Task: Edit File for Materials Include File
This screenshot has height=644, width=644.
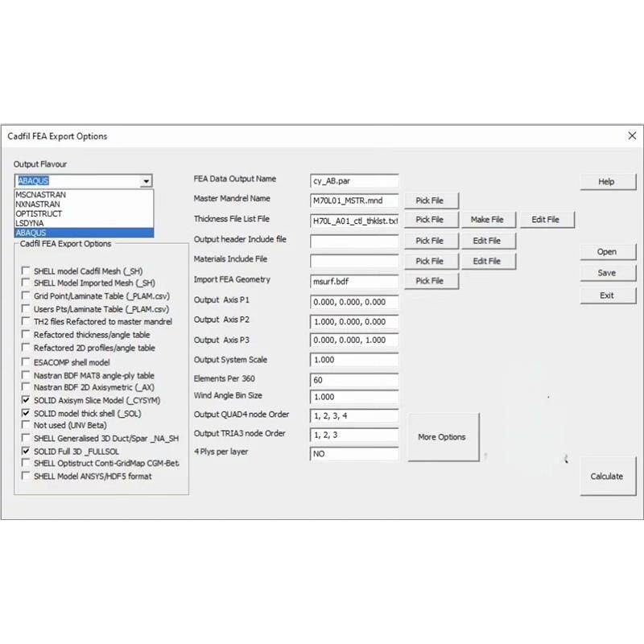Action: click(x=489, y=261)
